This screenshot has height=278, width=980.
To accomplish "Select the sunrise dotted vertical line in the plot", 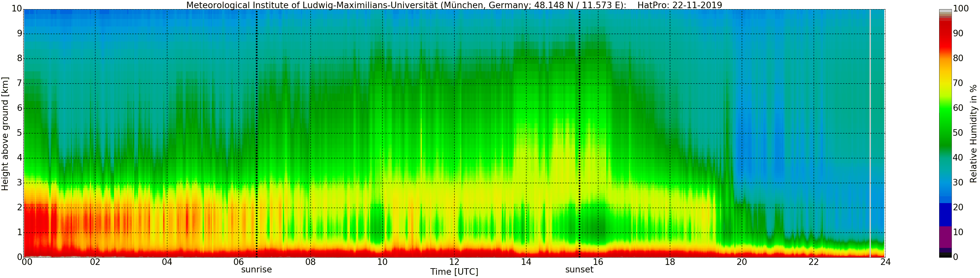I will (x=257, y=133).
